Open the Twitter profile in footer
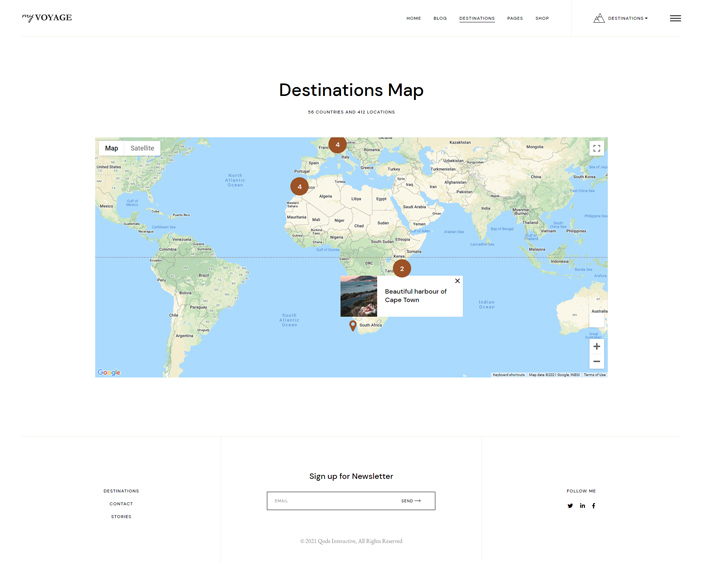The height and width of the screenshot is (570, 703). (570, 506)
